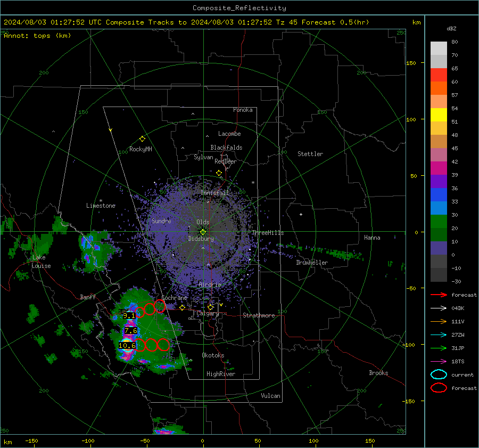The height and width of the screenshot is (448, 479).
Task: Click the Cochrane town label
Action: (174, 298)
